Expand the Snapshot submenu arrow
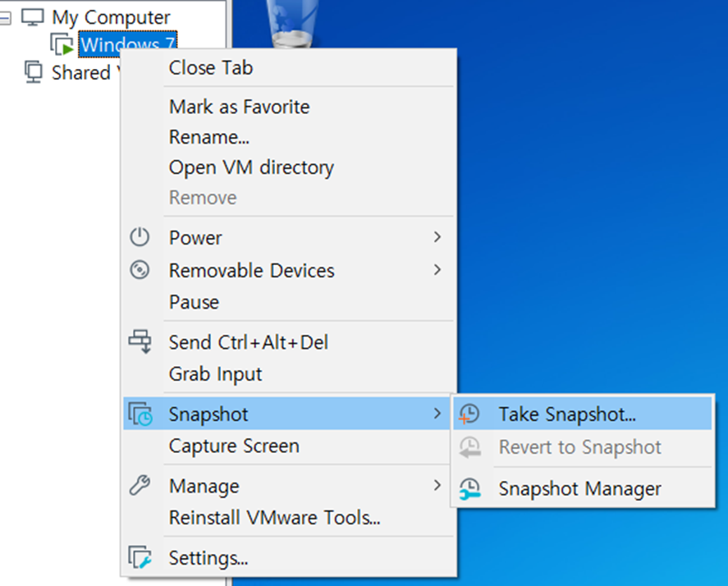728x586 pixels. tap(437, 414)
